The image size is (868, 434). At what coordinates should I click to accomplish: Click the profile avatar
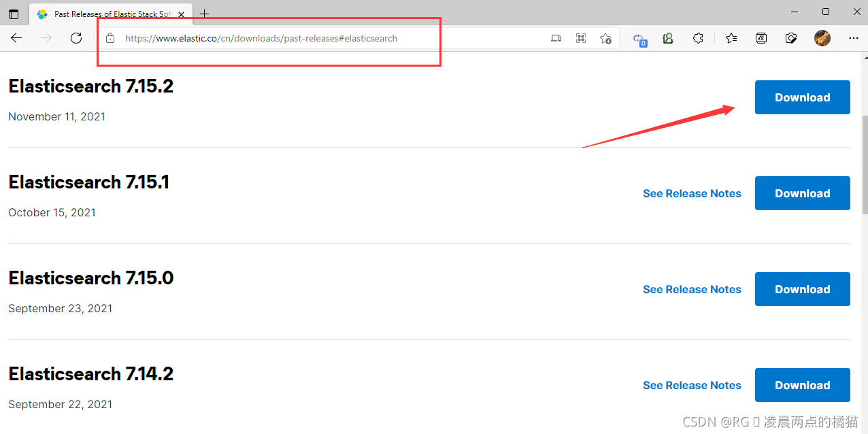coord(822,38)
